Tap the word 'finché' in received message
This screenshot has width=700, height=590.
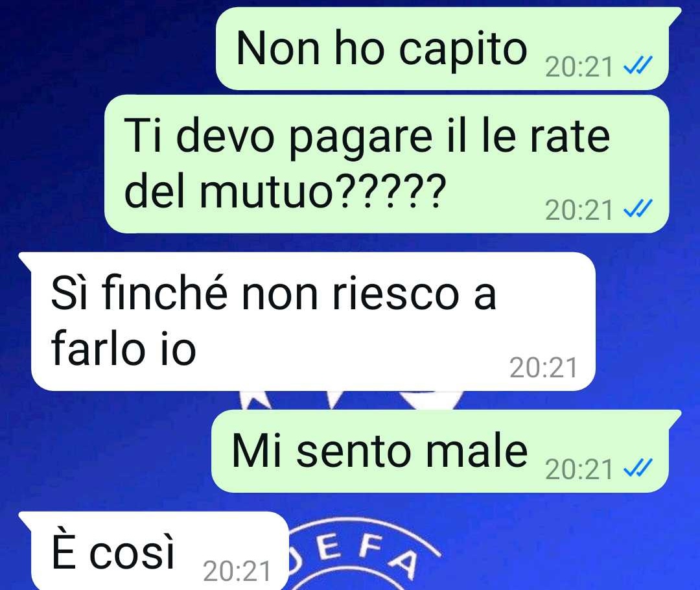click(x=164, y=292)
